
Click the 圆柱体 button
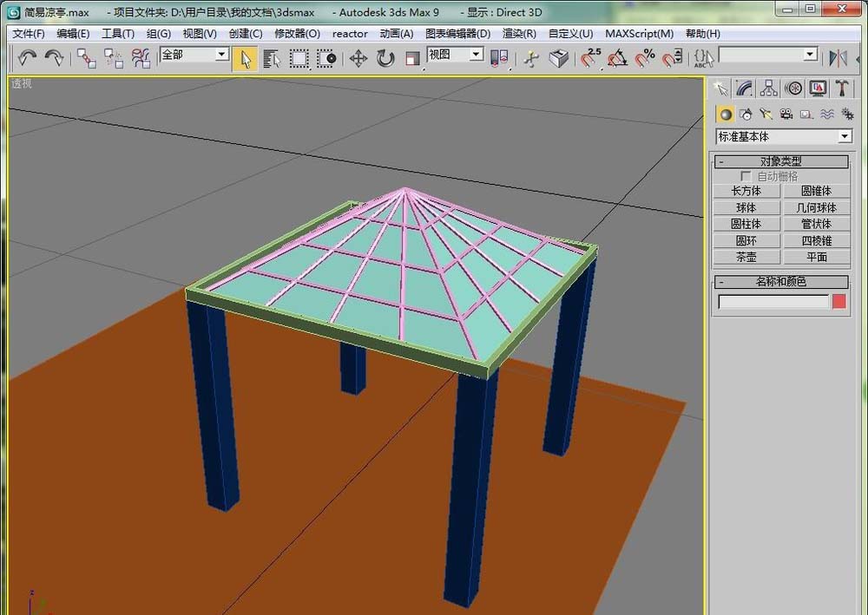coord(746,224)
